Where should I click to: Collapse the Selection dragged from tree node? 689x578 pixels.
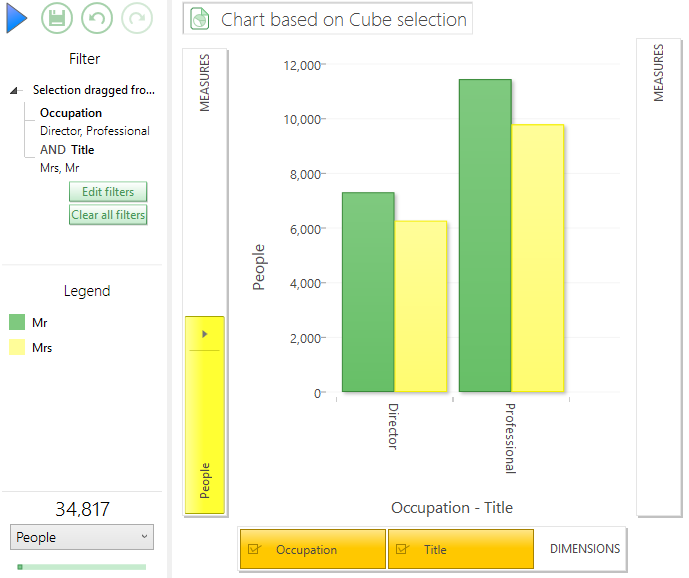point(14,91)
